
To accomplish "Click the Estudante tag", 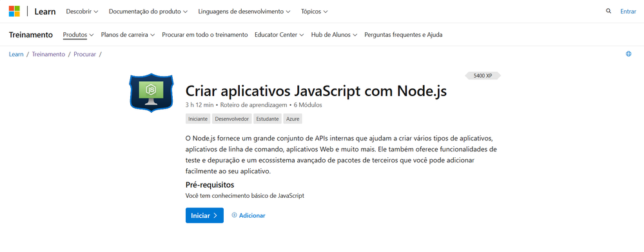I will click(268, 119).
